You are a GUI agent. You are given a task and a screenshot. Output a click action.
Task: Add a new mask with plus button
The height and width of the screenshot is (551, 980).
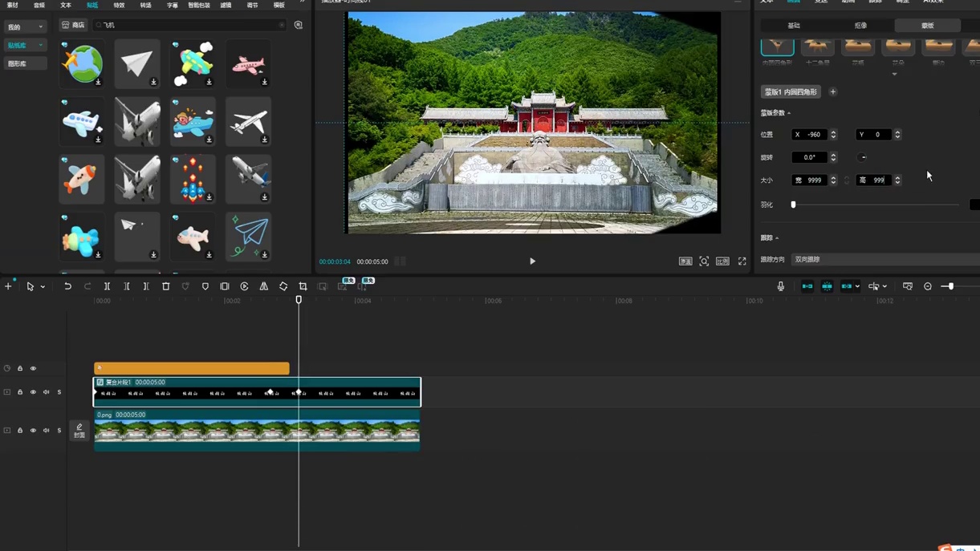coord(833,92)
